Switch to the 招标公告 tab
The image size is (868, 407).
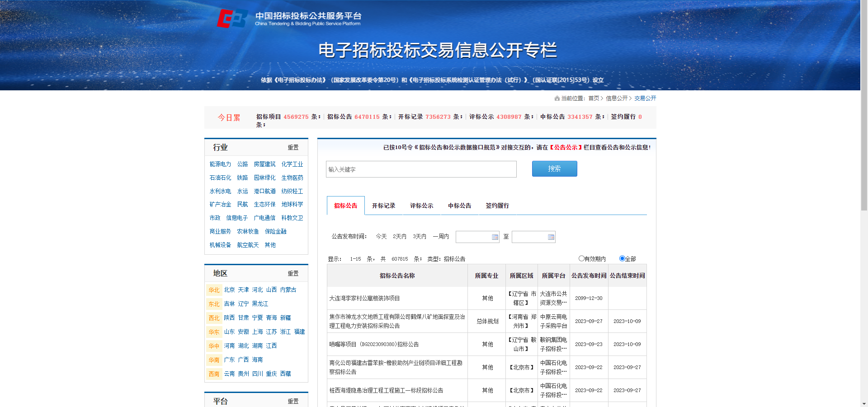point(345,206)
